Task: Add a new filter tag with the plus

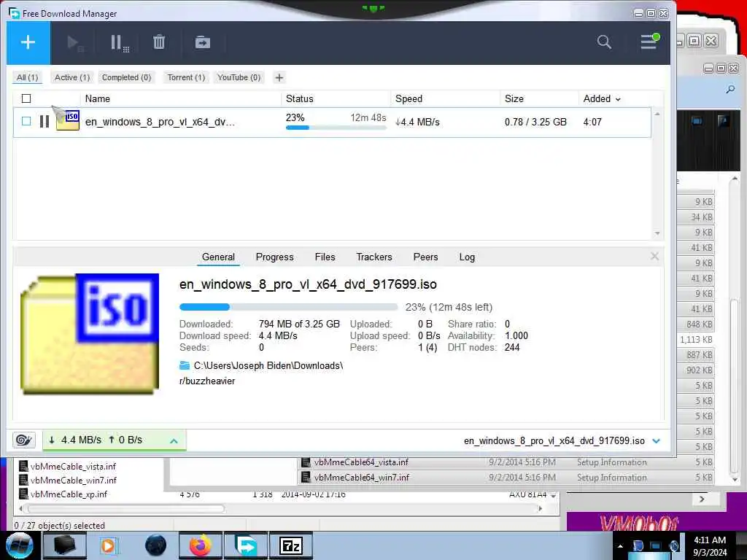Action: 279,77
